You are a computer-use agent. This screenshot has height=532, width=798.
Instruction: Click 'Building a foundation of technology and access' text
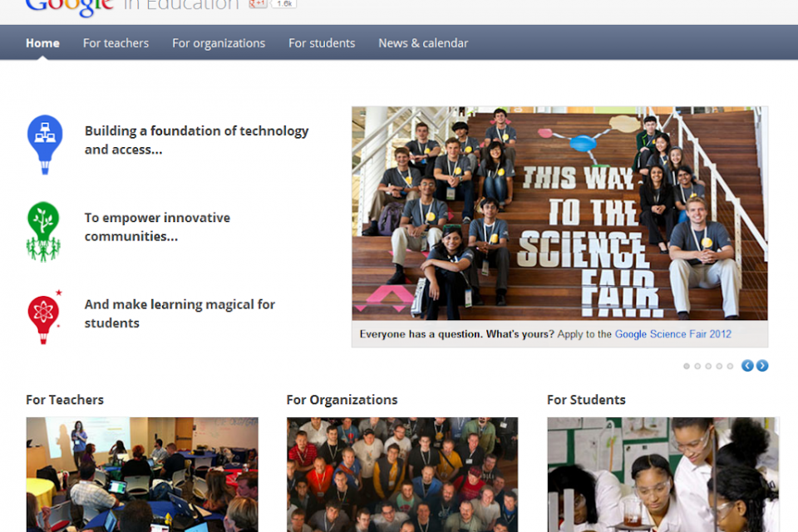[x=196, y=140]
